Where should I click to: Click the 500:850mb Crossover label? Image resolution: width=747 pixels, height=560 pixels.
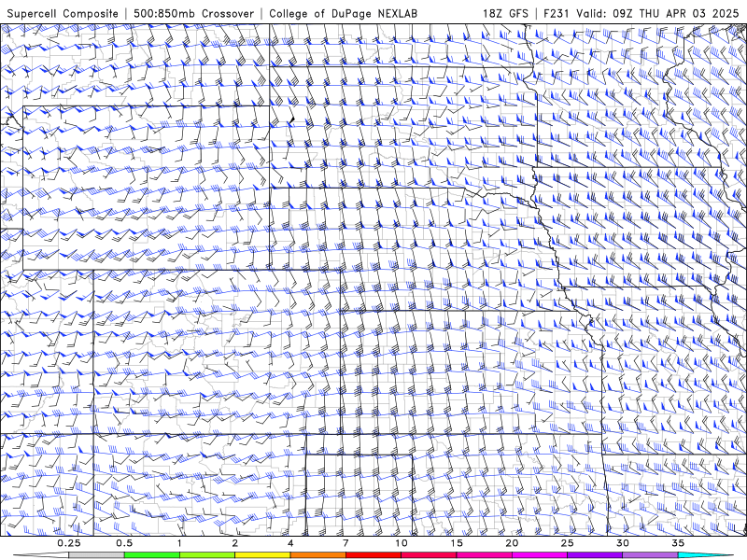click(x=194, y=13)
